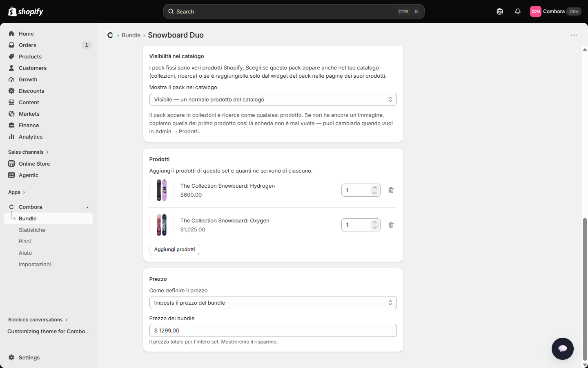The height and width of the screenshot is (368, 588).
Task: Click the Oxygen snowboard thumbnail
Action: click(162, 225)
